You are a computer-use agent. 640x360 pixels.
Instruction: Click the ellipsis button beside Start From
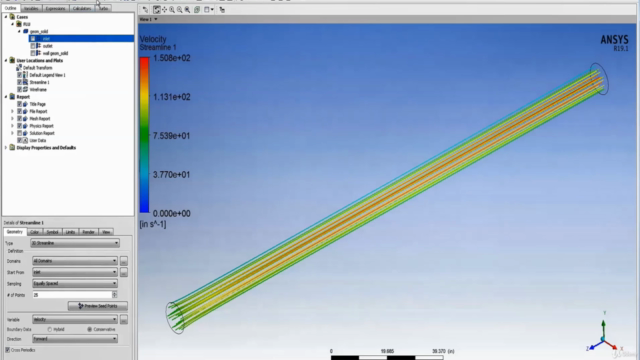click(x=124, y=272)
